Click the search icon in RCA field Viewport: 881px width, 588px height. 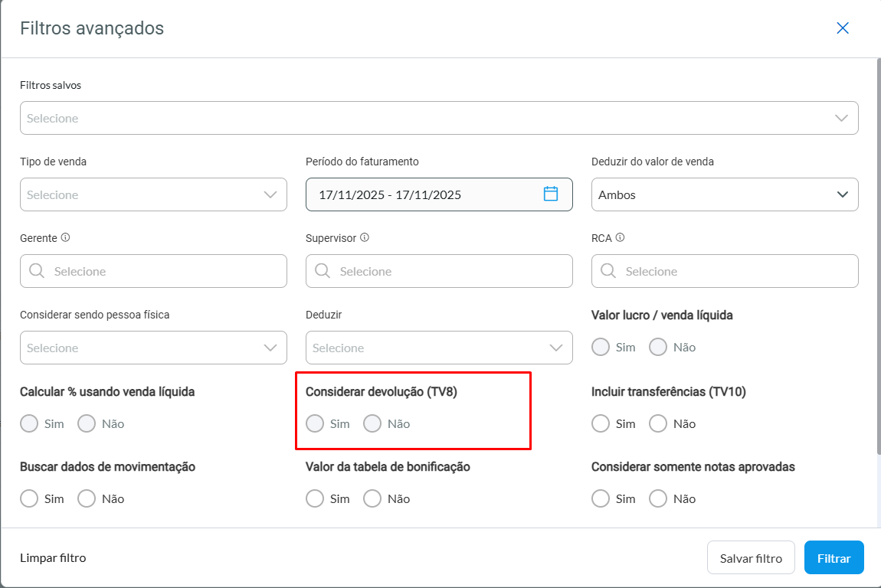point(608,271)
